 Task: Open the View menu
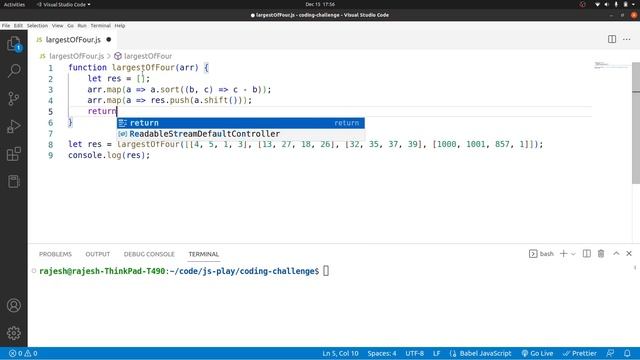pyautogui.click(x=58, y=25)
